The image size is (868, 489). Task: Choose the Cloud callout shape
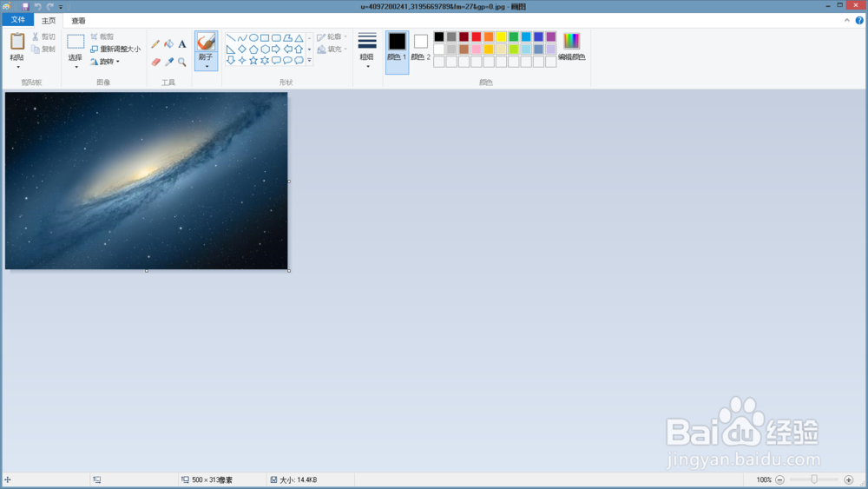point(299,60)
